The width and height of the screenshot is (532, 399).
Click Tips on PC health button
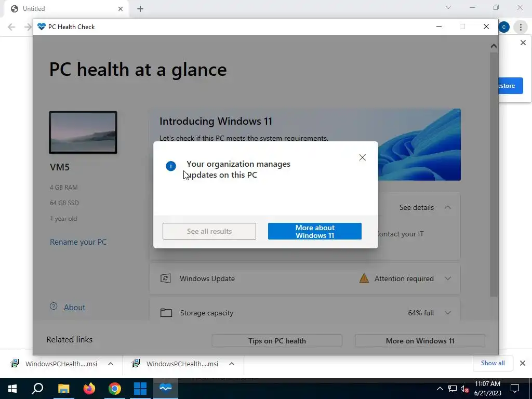277,341
